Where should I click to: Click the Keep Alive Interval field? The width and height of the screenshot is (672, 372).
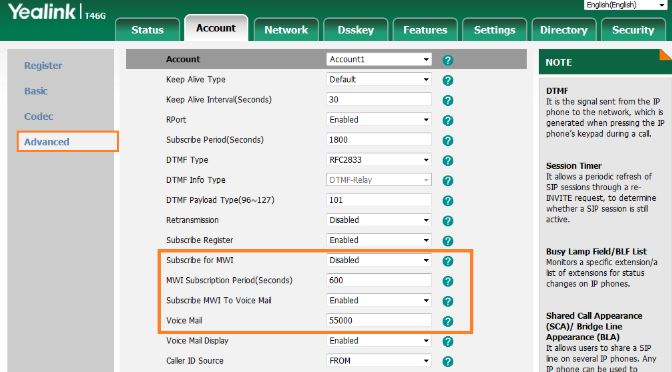point(379,99)
